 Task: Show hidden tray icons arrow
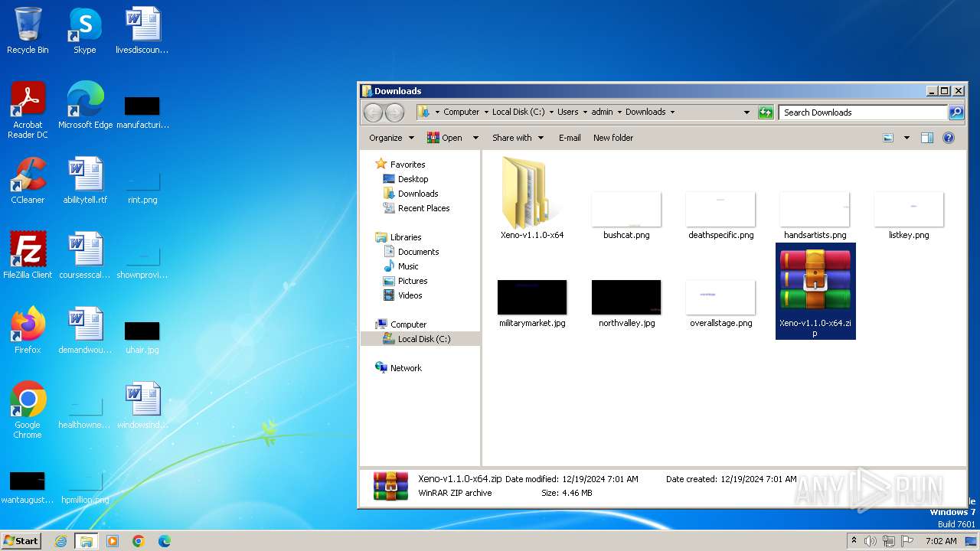tap(854, 540)
